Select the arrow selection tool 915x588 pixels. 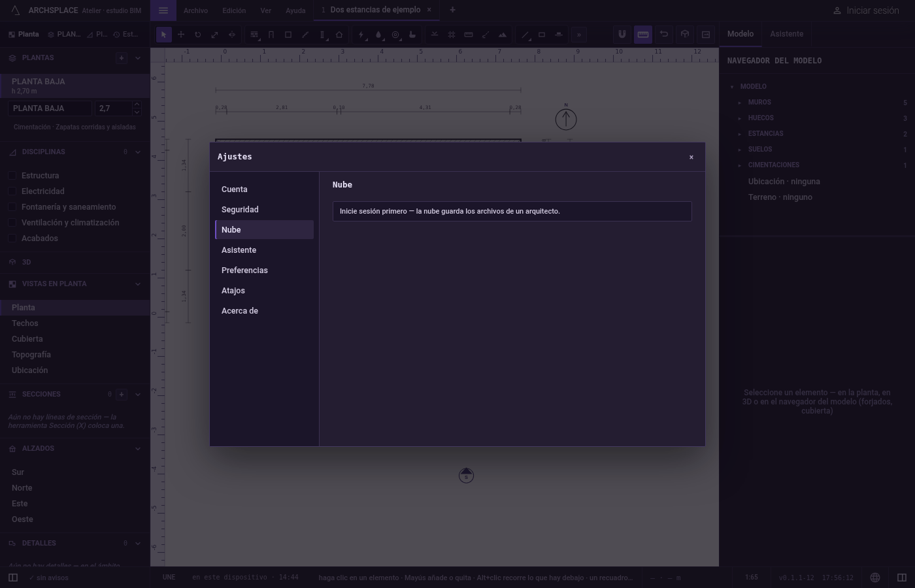pyautogui.click(x=164, y=35)
